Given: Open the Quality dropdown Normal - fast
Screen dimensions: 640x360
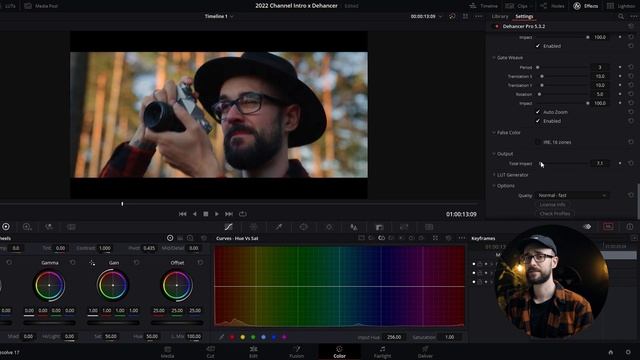Looking at the screenshot, I should (572, 196).
